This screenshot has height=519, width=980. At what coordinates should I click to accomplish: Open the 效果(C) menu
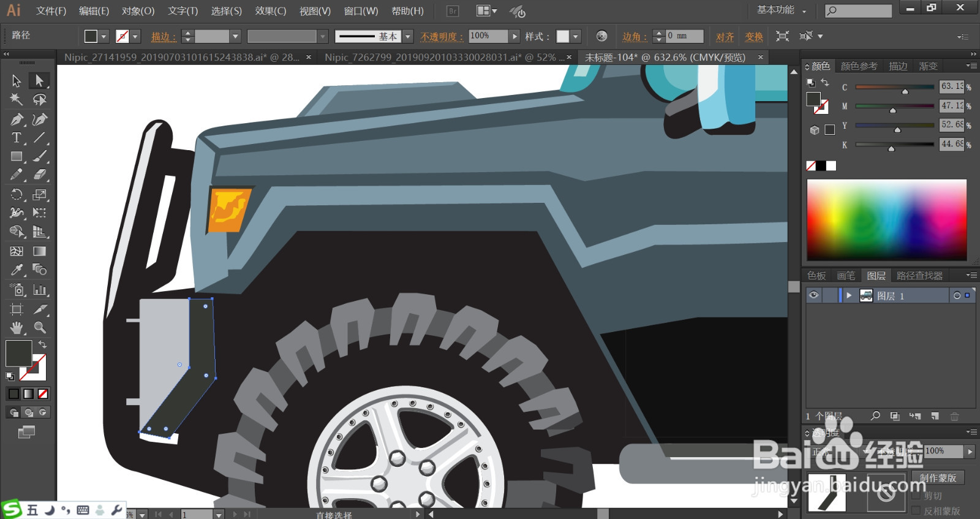tap(271, 11)
